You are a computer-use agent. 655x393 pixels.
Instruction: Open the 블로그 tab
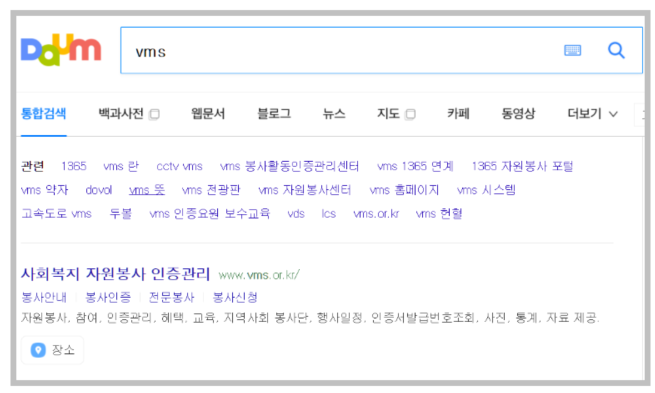(274, 114)
